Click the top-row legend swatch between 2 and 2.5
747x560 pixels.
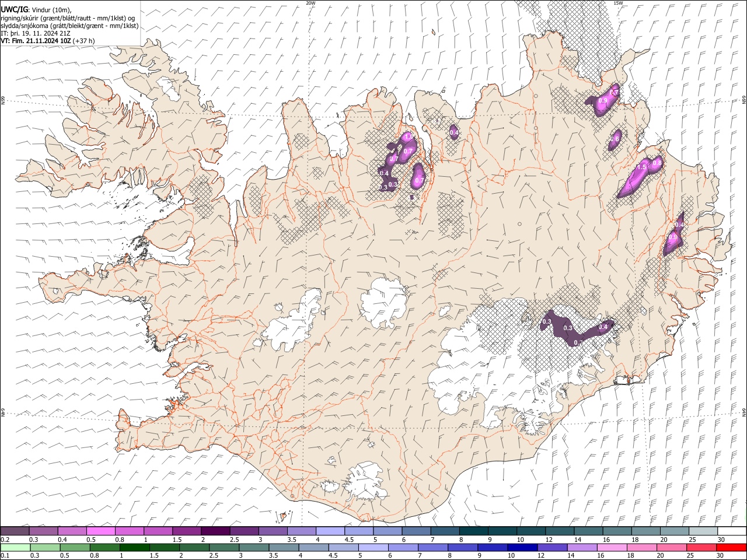[215, 531]
